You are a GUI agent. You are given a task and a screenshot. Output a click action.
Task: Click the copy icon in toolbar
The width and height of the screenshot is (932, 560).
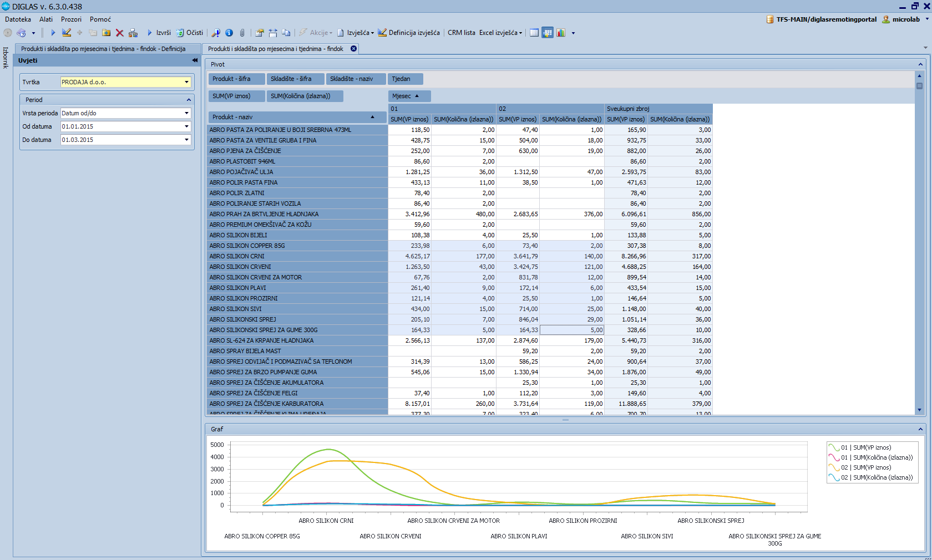286,33
